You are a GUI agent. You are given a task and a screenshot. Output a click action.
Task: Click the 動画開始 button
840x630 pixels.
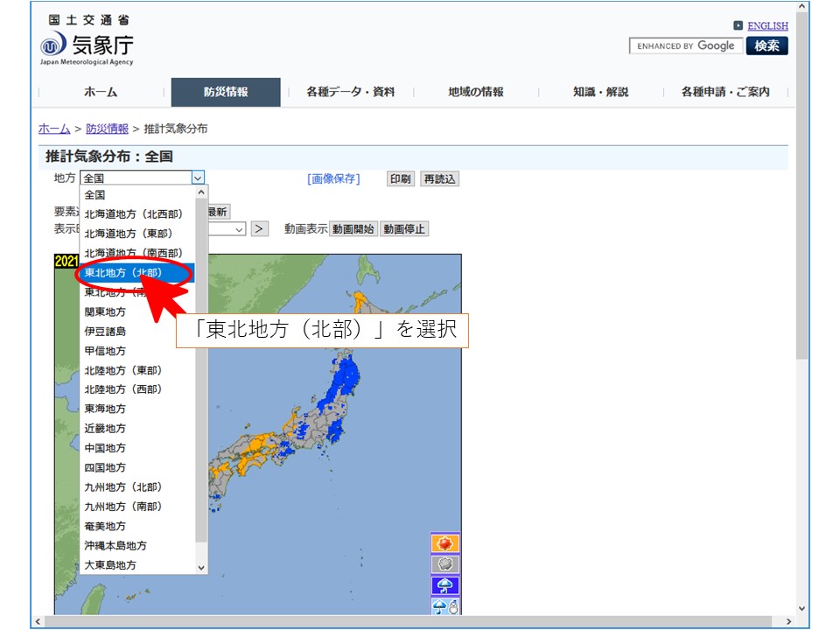[x=353, y=229]
